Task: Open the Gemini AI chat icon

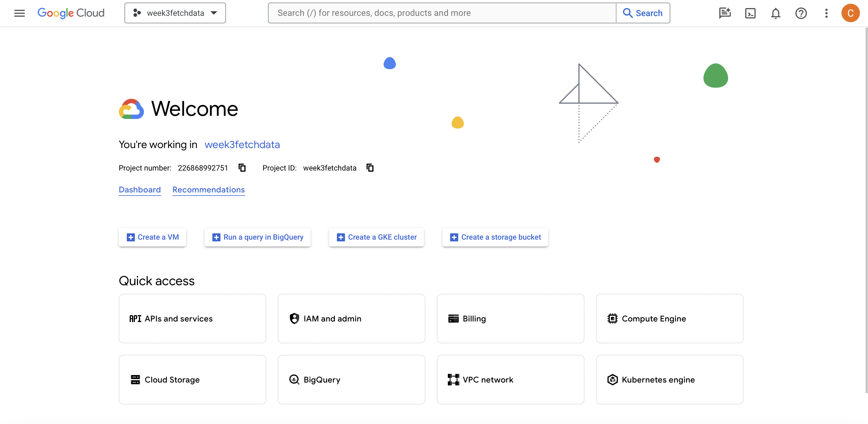Action: 724,13
